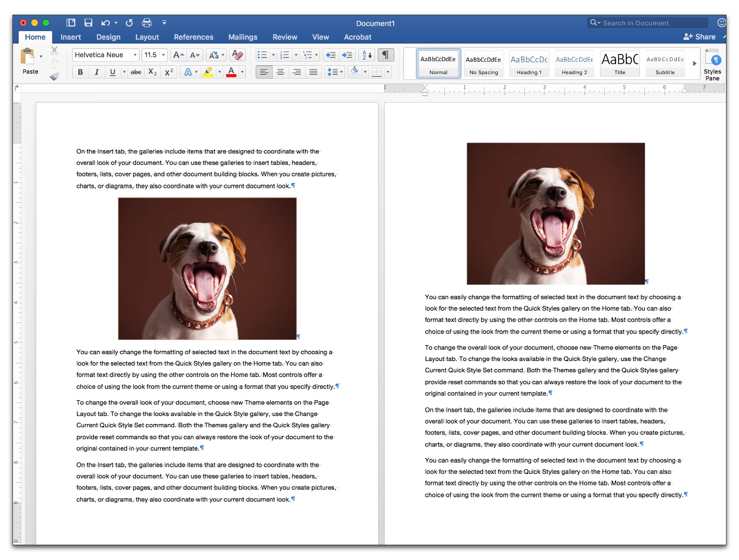This screenshot has height=560, width=739.
Task: Open the Review tab
Action: click(285, 37)
